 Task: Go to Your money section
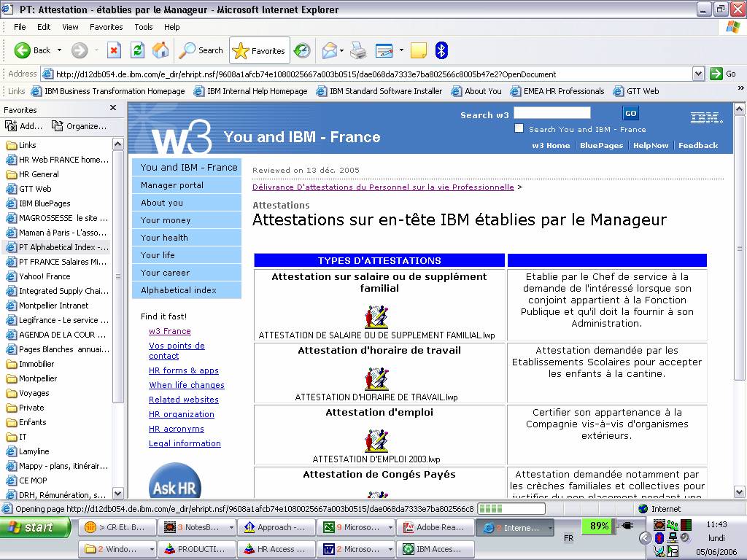[187, 220]
